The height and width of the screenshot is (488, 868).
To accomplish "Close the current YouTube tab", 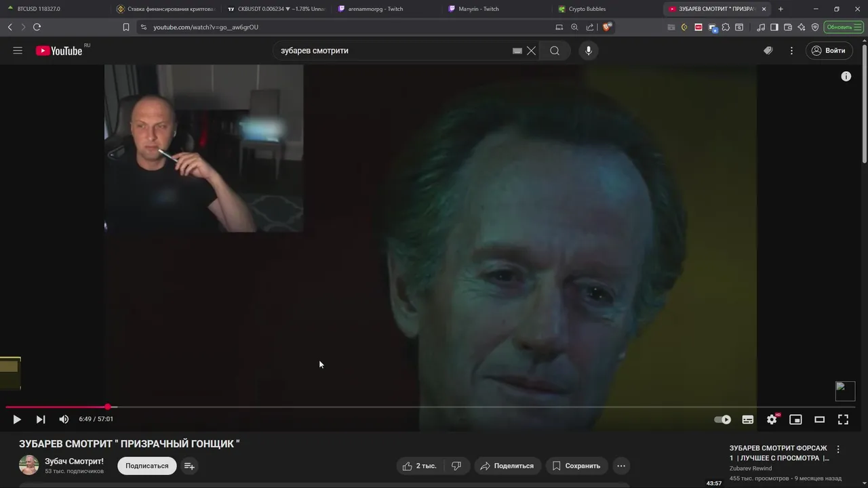I will click(764, 9).
